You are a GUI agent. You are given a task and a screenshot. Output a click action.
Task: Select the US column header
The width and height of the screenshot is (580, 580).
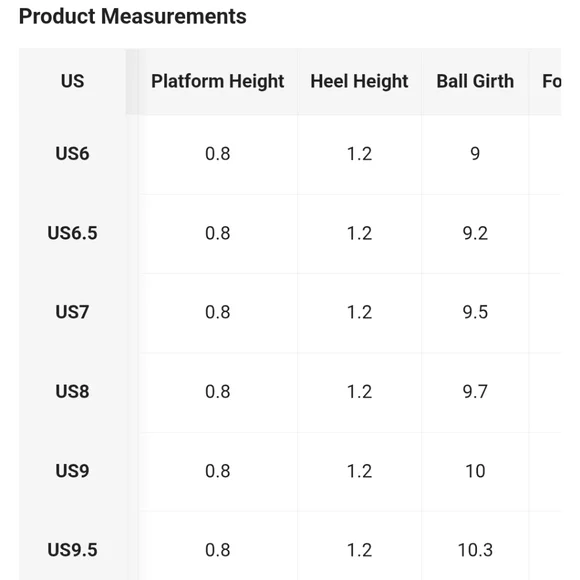tap(72, 81)
